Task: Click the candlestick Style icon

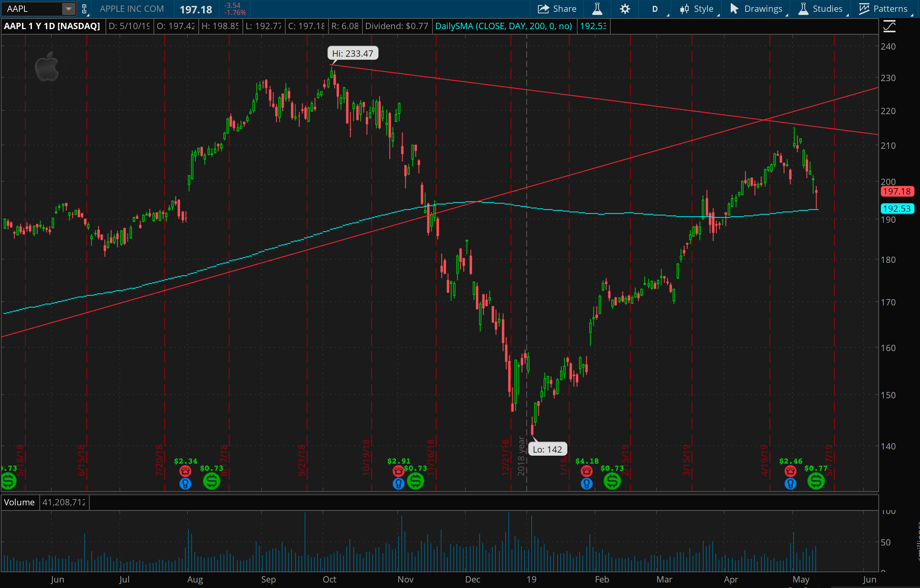Action: click(x=684, y=9)
